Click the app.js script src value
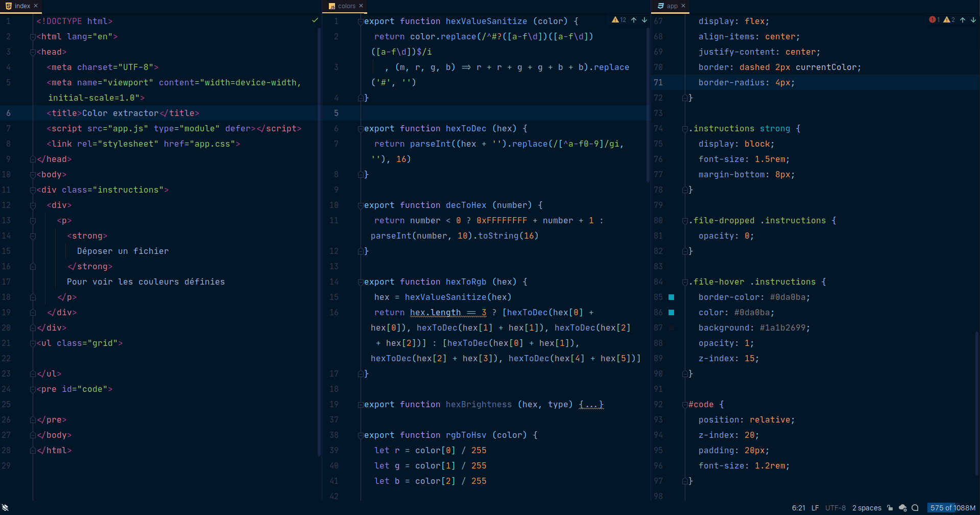The height and width of the screenshot is (515, 980). [x=128, y=128]
